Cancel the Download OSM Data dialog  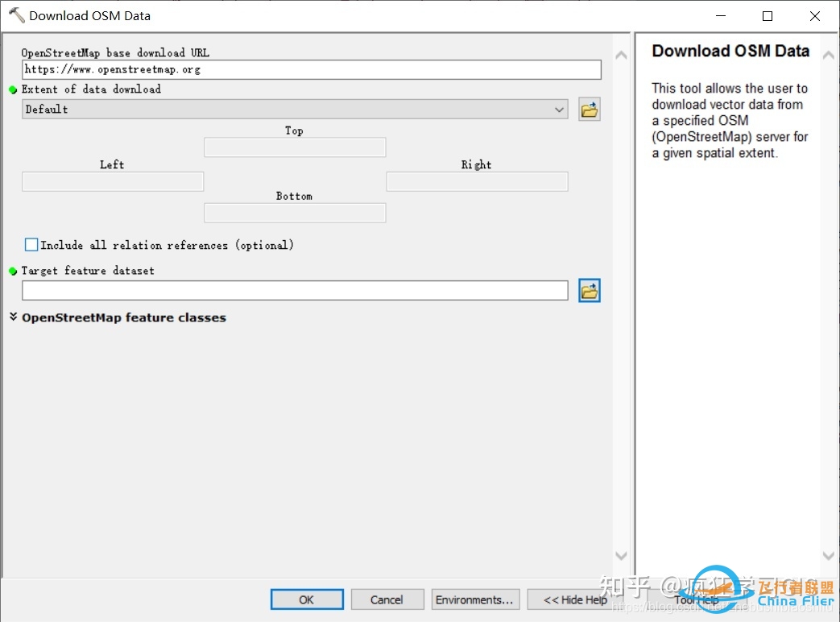[387, 599]
